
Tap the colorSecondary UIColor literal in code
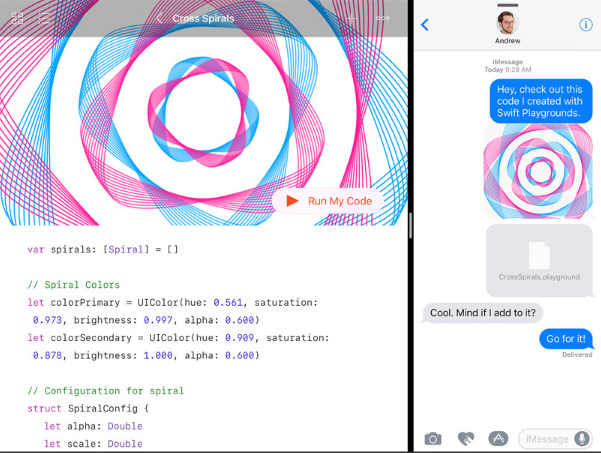click(x=205, y=337)
